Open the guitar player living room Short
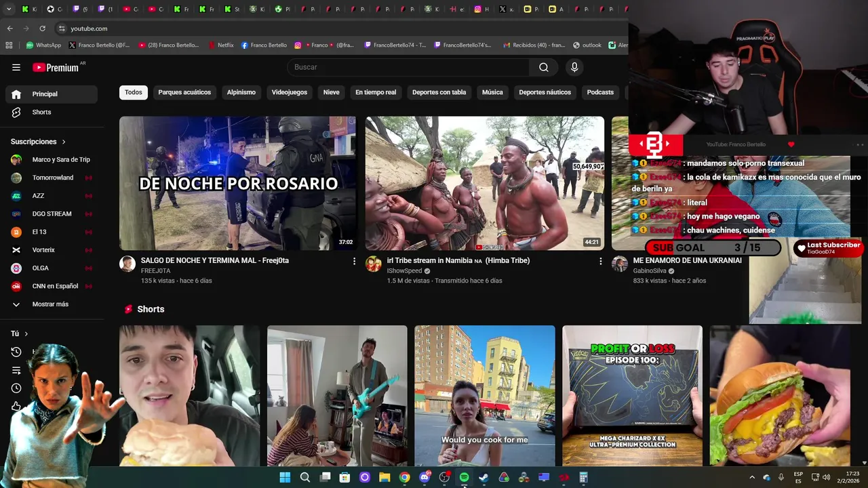Image resolution: width=868 pixels, height=488 pixels. coord(337,396)
